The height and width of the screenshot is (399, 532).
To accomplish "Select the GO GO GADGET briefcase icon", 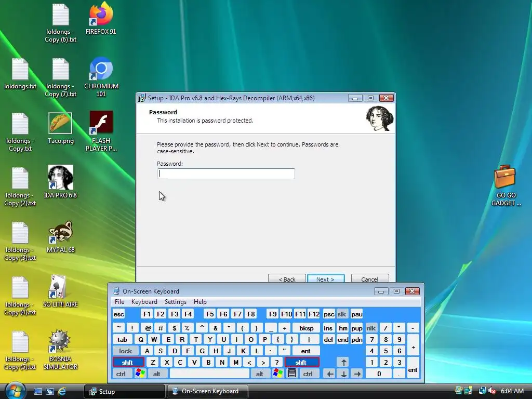I will pyautogui.click(x=506, y=185).
